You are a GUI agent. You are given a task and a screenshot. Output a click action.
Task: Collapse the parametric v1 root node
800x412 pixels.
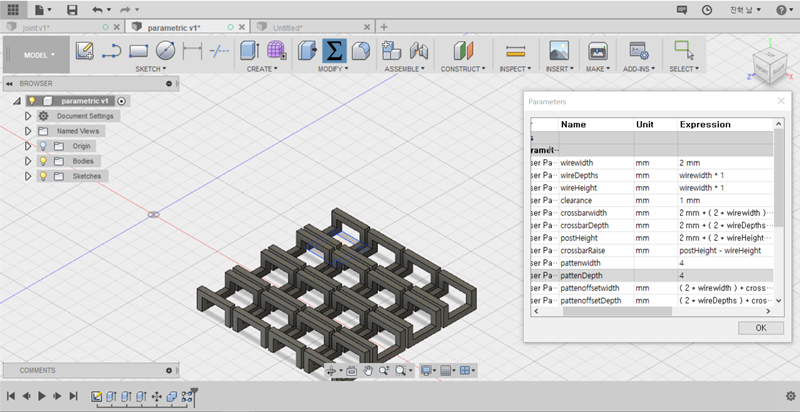(17, 101)
